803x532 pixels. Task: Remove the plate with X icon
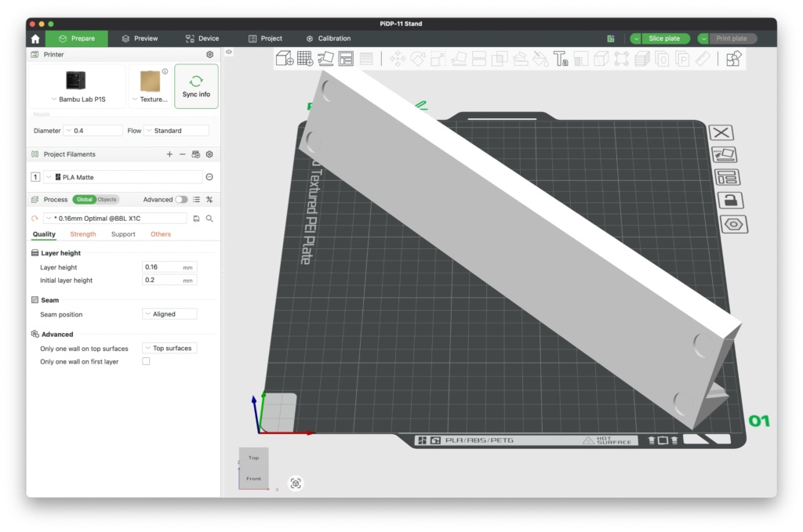[721, 133]
